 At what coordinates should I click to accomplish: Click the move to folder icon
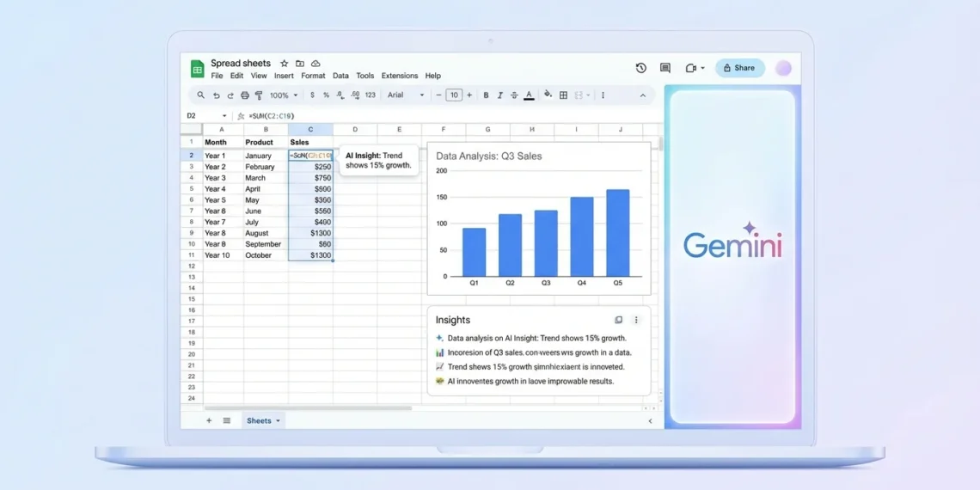[x=300, y=63]
